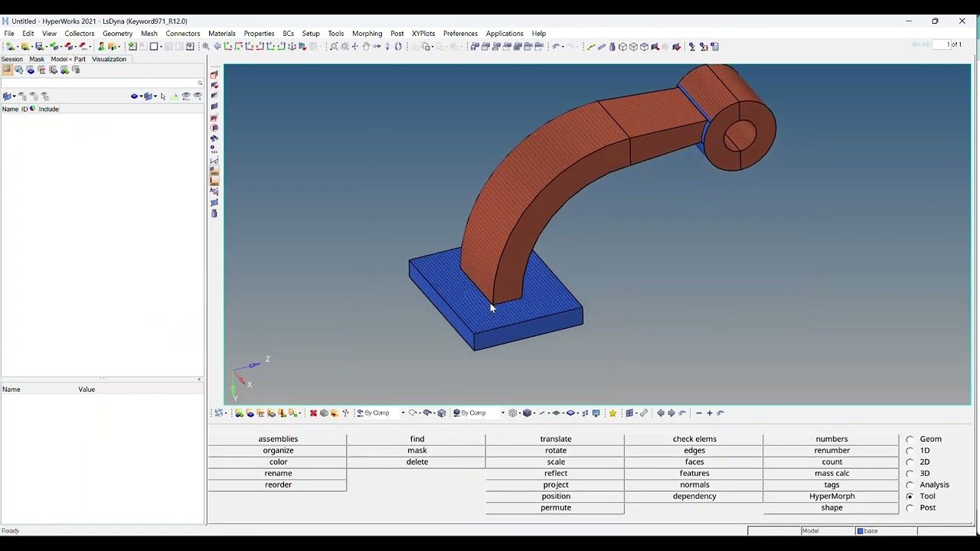Click the wrench icon in bottom toolbar

pyautogui.click(x=645, y=413)
